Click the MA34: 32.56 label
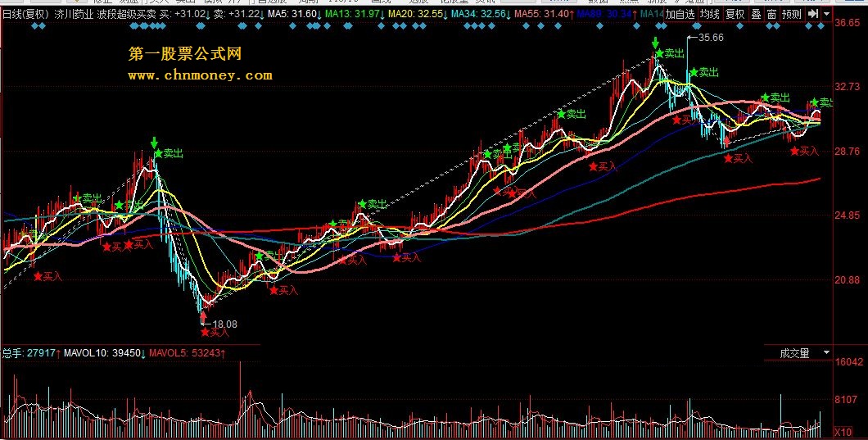This screenshot has height=440, width=868. (x=481, y=14)
